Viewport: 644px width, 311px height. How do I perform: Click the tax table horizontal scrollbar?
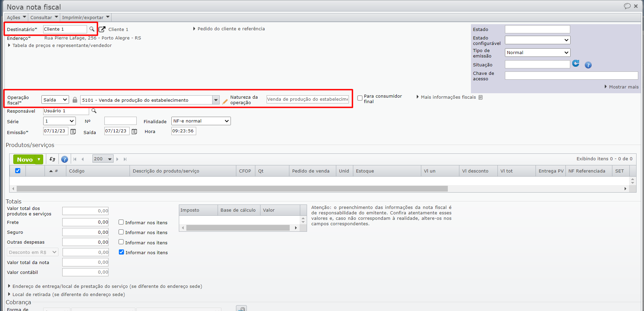click(238, 228)
